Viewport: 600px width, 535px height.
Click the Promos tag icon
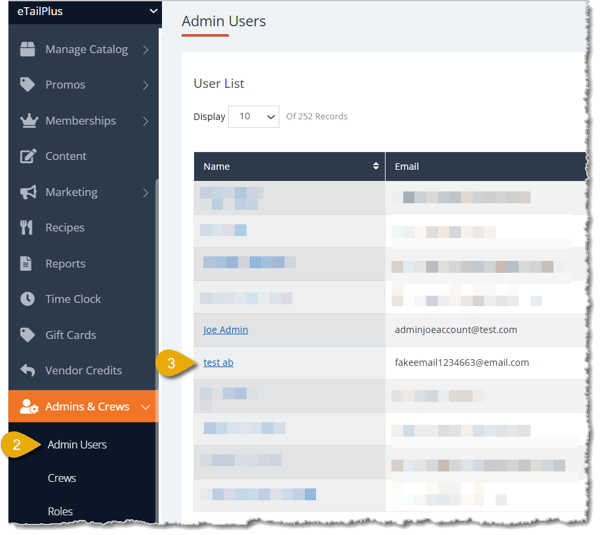coord(28,85)
